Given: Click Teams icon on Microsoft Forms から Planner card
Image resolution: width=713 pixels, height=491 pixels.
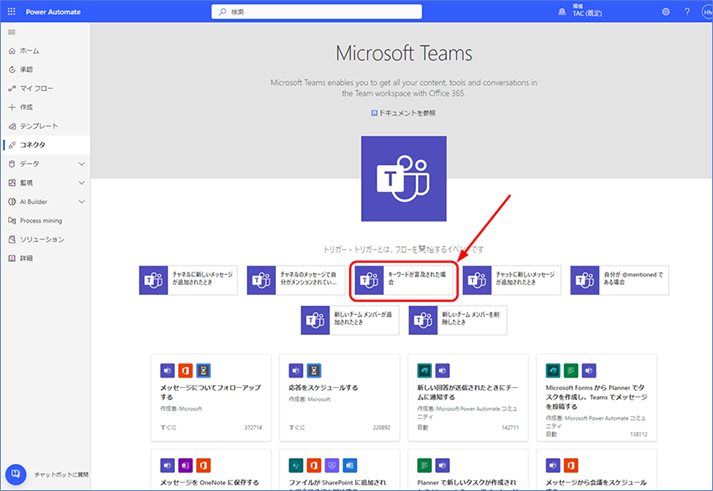Looking at the screenshot, I should [x=589, y=371].
